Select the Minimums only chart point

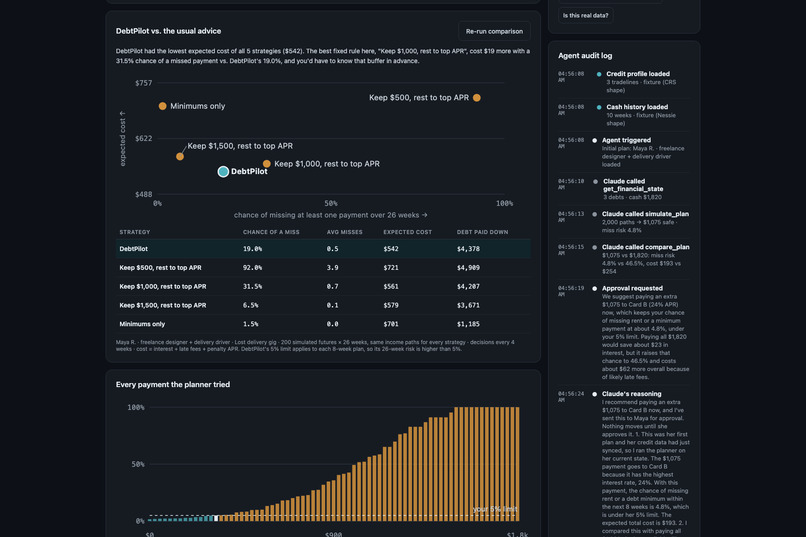coord(162,106)
